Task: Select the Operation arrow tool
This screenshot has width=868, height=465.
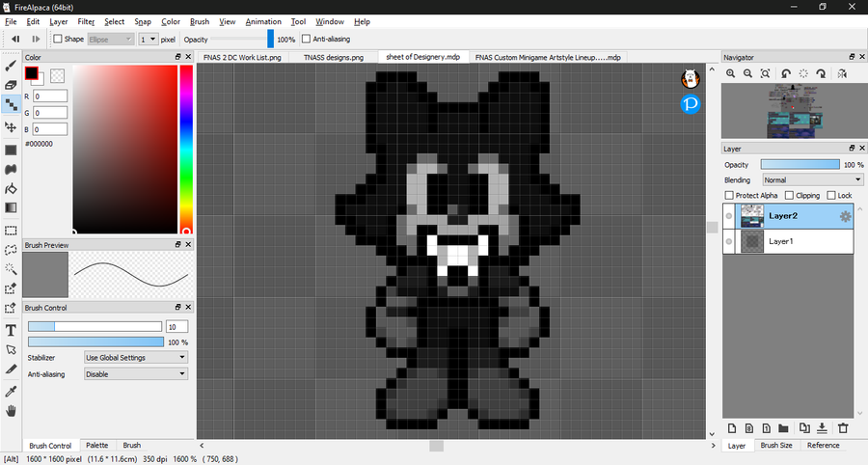Action: [x=11, y=350]
